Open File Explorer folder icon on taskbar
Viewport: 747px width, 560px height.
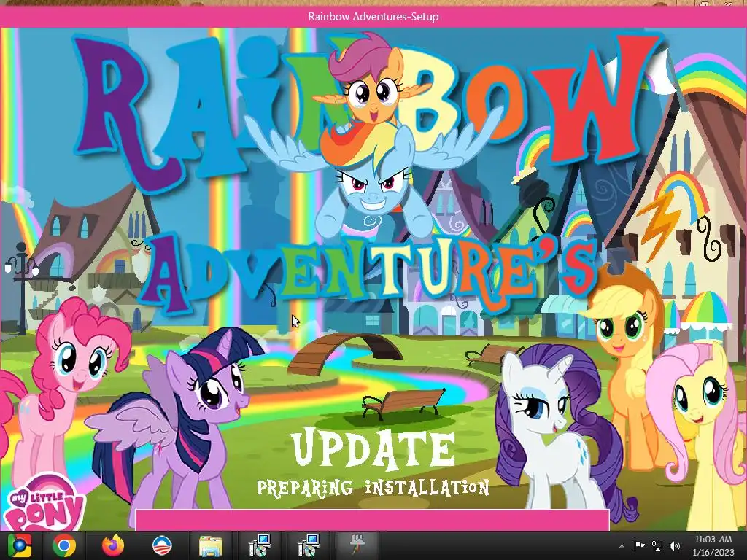coord(211,546)
